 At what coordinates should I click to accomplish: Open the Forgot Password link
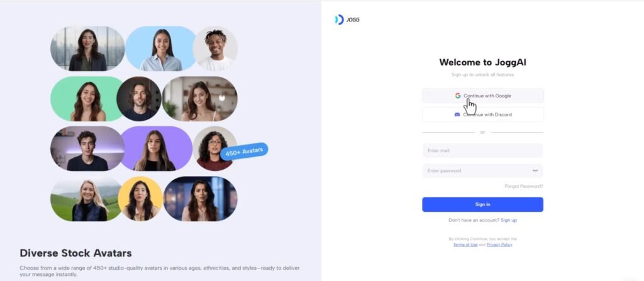point(524,186)
